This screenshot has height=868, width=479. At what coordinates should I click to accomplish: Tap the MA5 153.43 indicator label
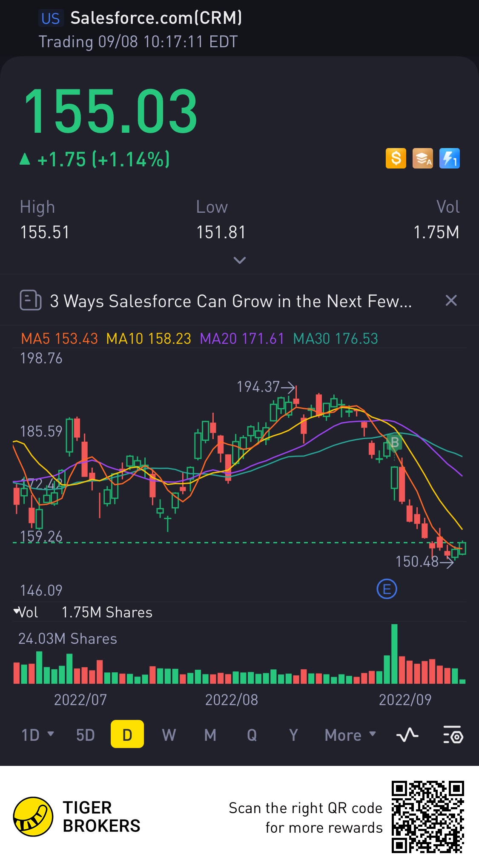click(x=60, y=339)
